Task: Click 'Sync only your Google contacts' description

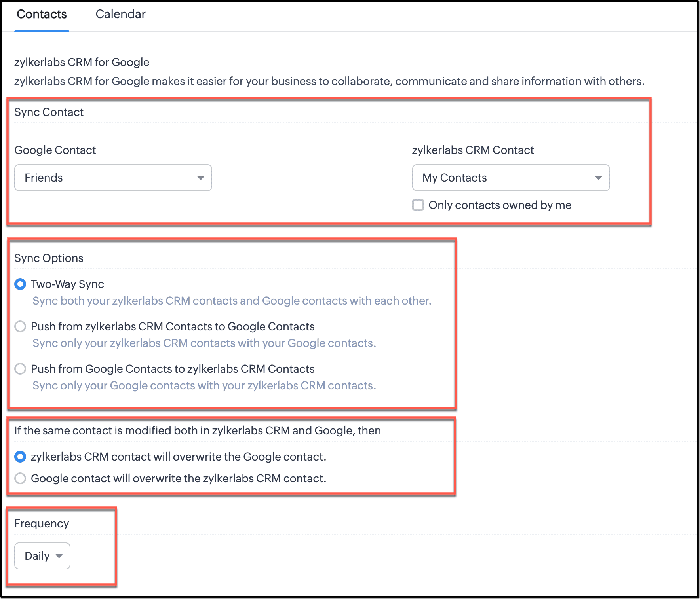Action: (204, 385)
